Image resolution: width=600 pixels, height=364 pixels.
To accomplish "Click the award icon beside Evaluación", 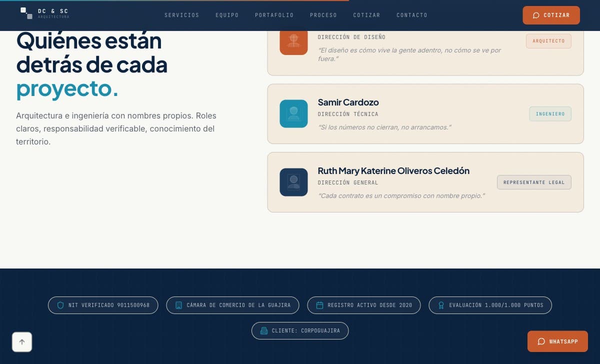I will click(x=441, y=305).
